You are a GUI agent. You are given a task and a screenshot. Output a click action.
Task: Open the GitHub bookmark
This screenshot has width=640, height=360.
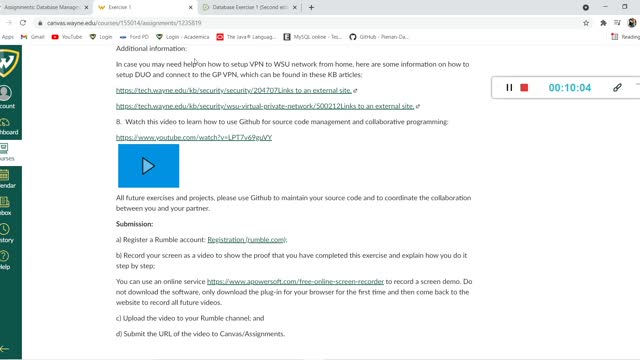coord(379,37)
